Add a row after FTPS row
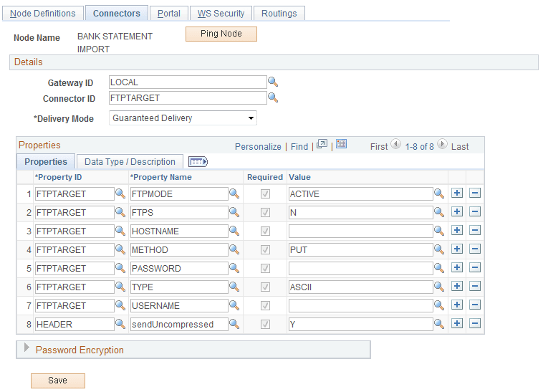 tap(457, 211)
